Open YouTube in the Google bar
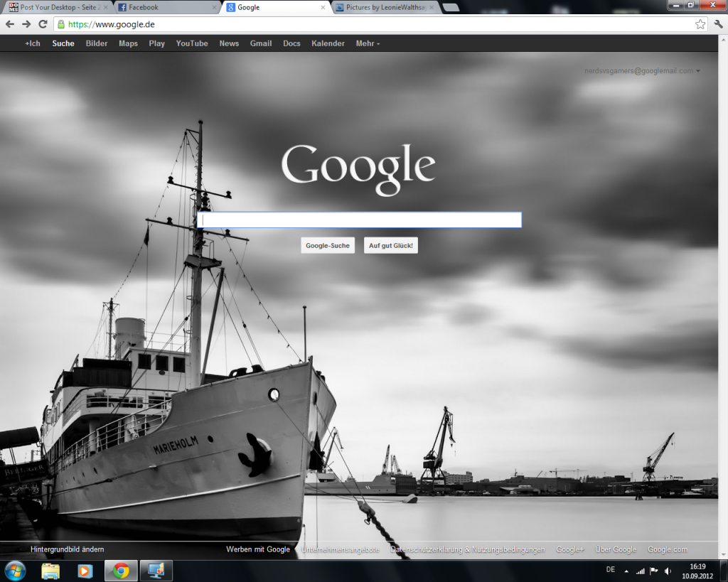 click(x=192, y=43)
